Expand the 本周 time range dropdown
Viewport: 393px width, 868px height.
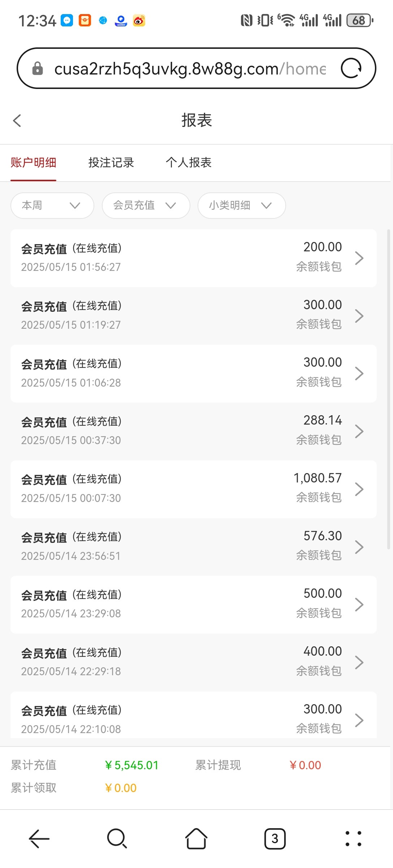(x=52, y=205)
